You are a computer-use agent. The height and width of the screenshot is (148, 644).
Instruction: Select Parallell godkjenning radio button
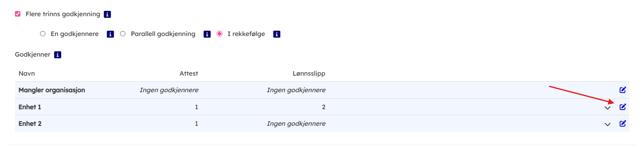pyautogui.click(x=123, y=34)
